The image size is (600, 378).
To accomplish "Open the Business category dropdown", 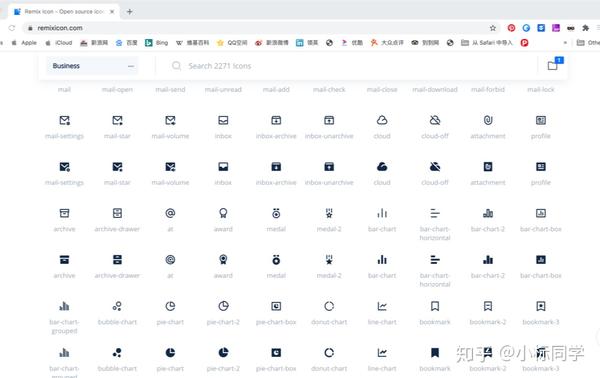I will tap(92, 66).
